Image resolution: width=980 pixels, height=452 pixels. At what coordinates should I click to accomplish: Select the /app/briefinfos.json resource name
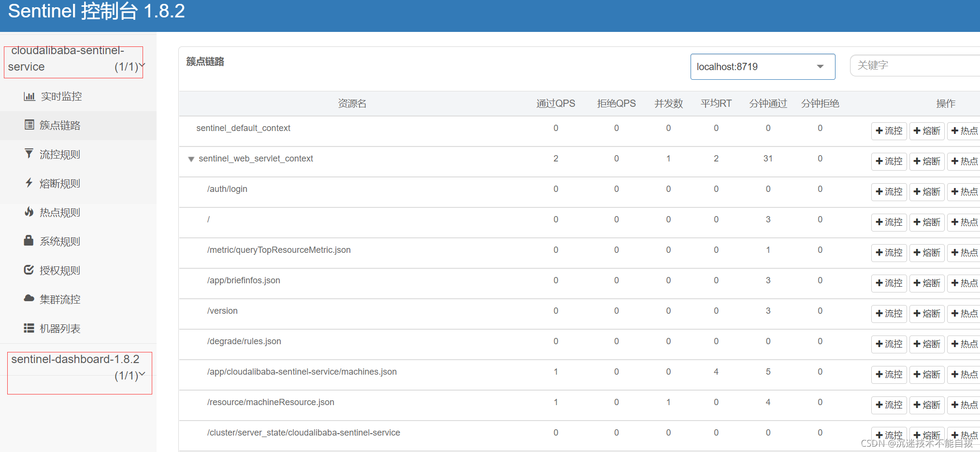(244, 280)
